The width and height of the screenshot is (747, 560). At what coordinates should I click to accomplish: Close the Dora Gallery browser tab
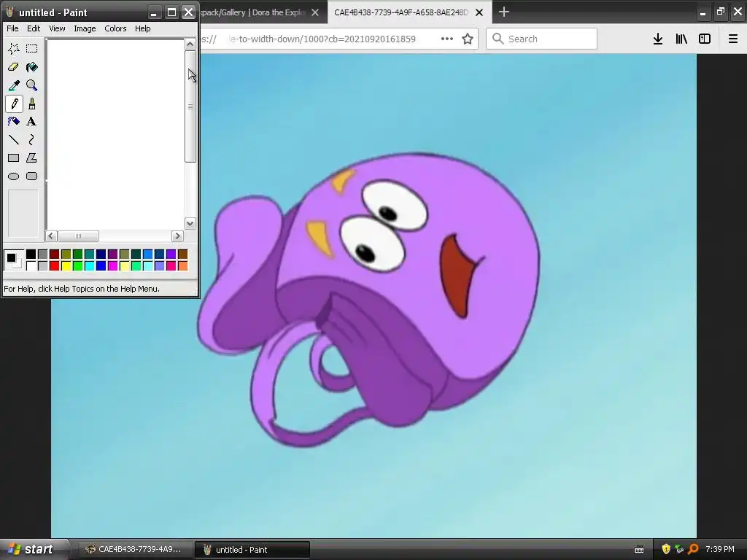315,12
